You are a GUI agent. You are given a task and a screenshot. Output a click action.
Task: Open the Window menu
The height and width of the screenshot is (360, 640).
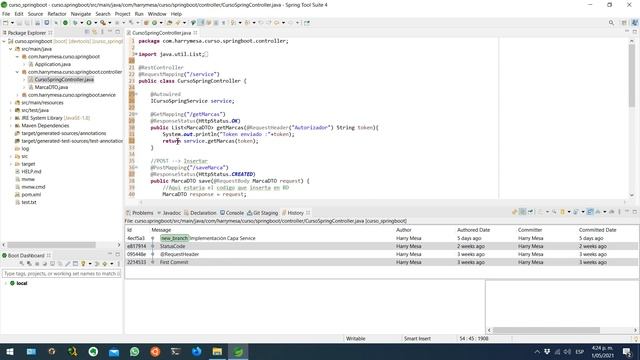(x=157, y=14)
